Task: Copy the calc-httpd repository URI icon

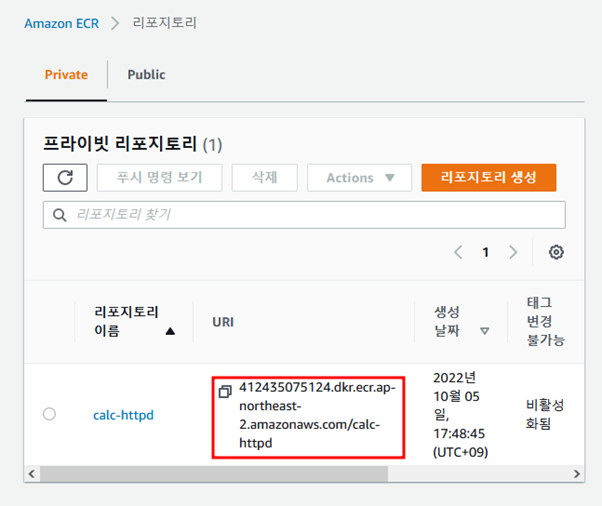Action: 225,391
